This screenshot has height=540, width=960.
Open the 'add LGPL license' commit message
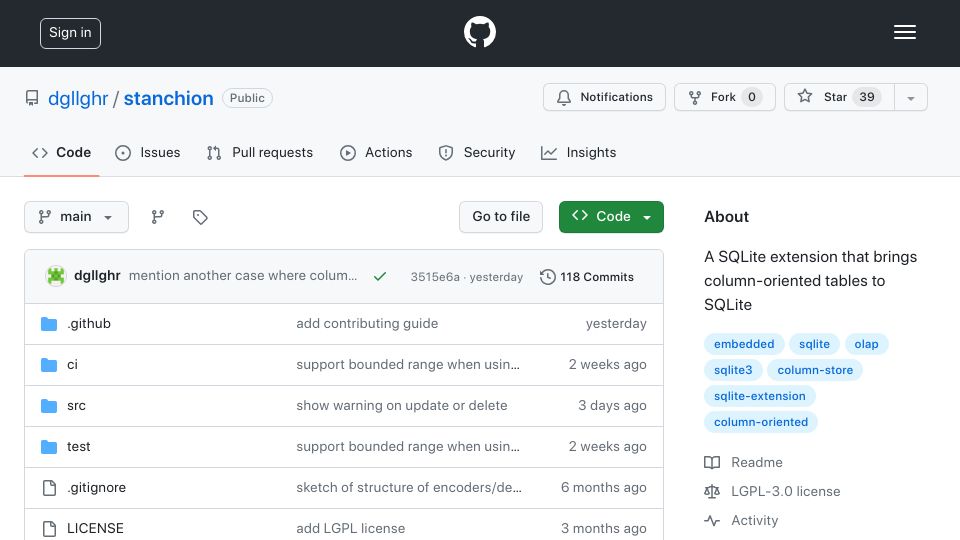351,528
